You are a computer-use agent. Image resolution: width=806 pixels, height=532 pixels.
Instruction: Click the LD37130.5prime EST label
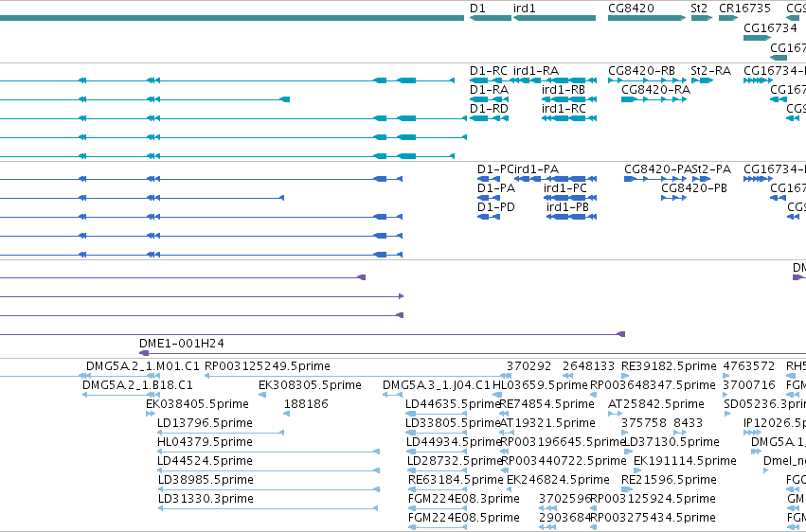click(x=672, y=442)
